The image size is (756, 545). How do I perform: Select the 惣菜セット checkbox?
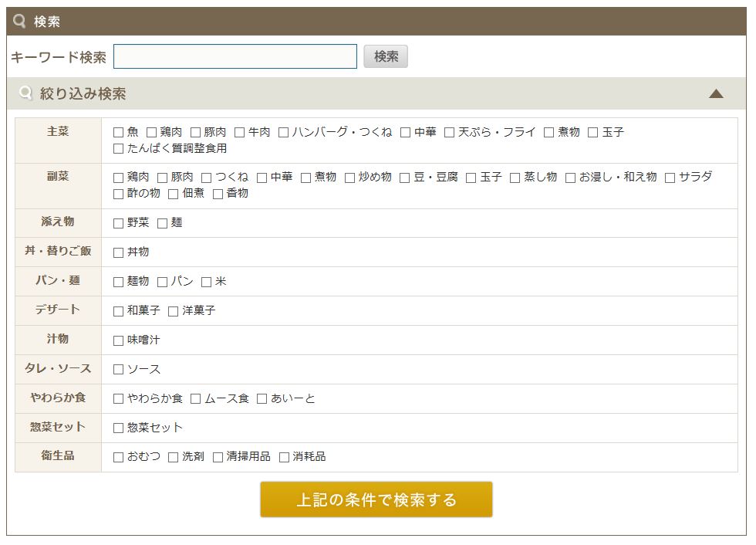[119, 428]
